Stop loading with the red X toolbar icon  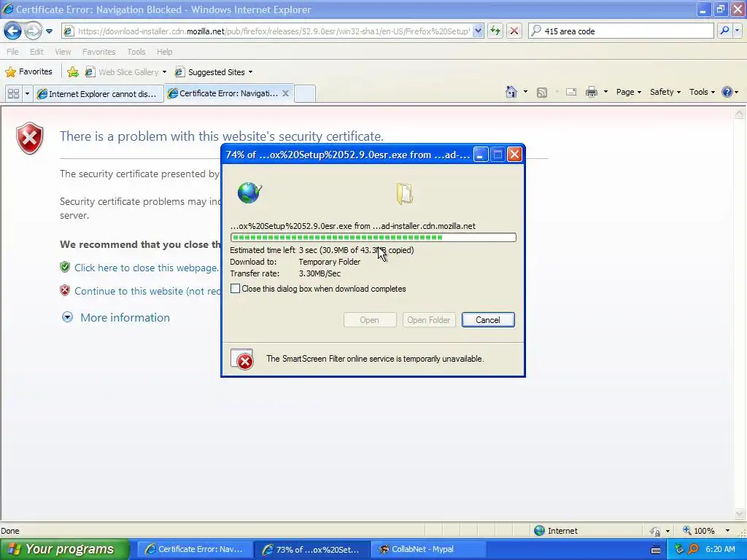[x=514, y=31]
